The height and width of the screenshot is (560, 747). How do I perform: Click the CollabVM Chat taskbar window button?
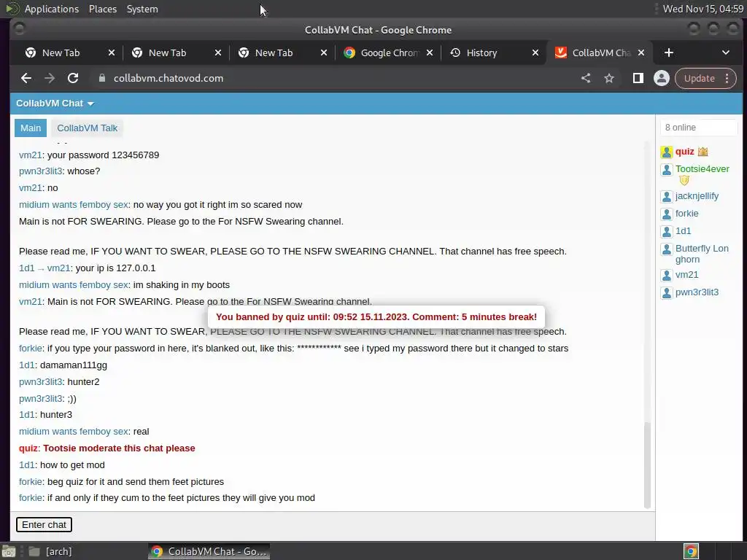click(x=209, y=551)
